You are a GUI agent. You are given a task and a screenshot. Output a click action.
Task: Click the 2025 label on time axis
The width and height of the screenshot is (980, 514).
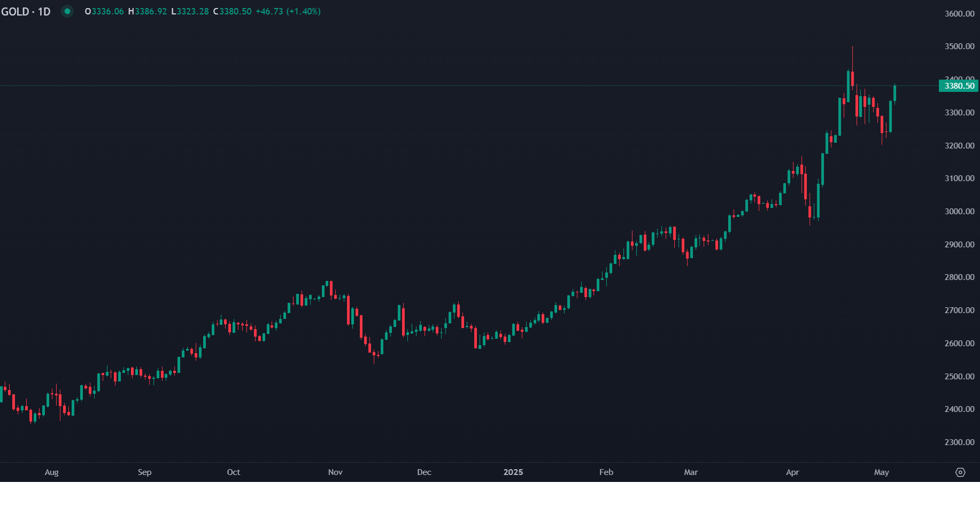[513, 472]
